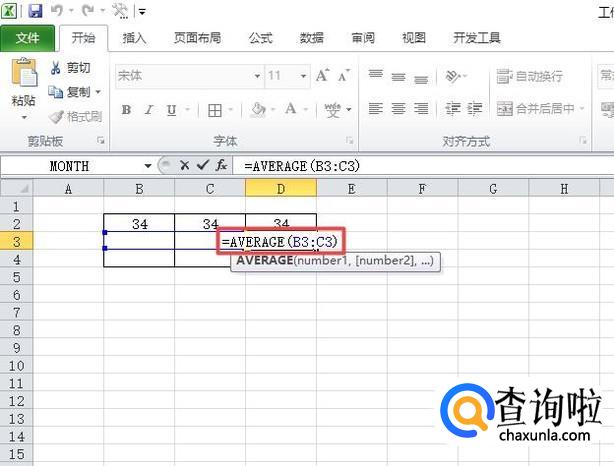Expand the underline style arrow
Viewport: 614px width, 466px height.
pos(188,110)
